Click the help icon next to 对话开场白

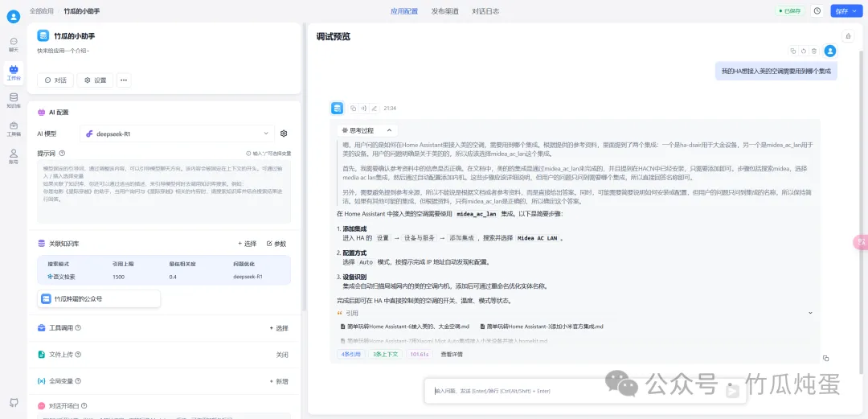pyautogui.click(x=84, y=405)
